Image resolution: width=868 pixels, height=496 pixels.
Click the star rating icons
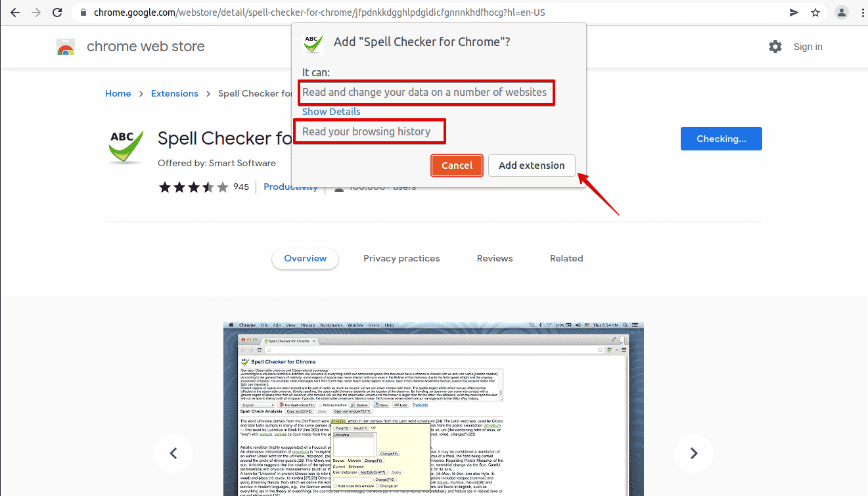pyautogui.click(x=194, y=187)
